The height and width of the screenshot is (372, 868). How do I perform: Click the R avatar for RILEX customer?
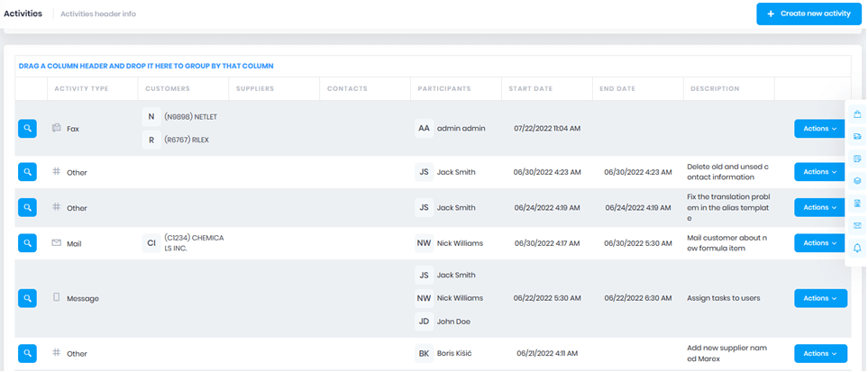[151, 140]
